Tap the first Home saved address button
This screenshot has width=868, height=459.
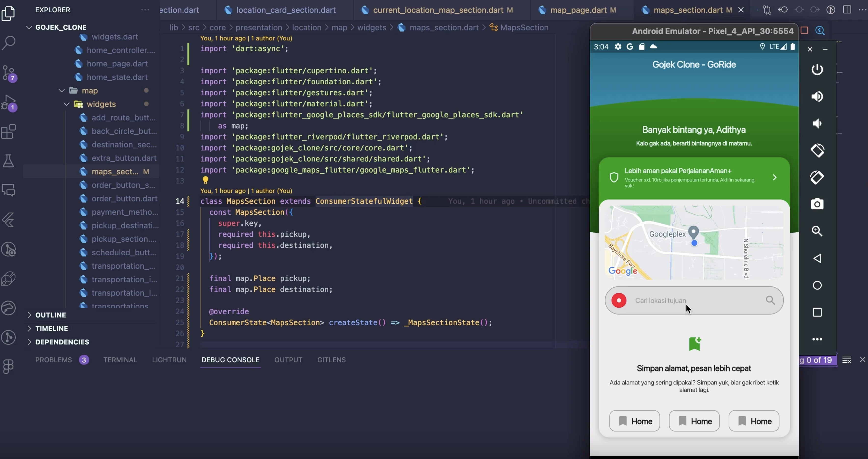pyautogui.click(x=635, y=421)
